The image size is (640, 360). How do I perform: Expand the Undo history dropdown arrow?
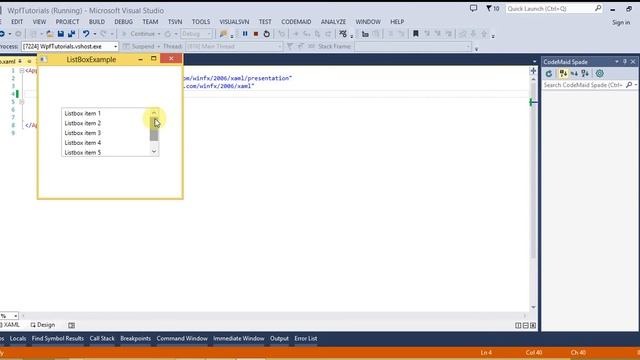tap(95, 34)
